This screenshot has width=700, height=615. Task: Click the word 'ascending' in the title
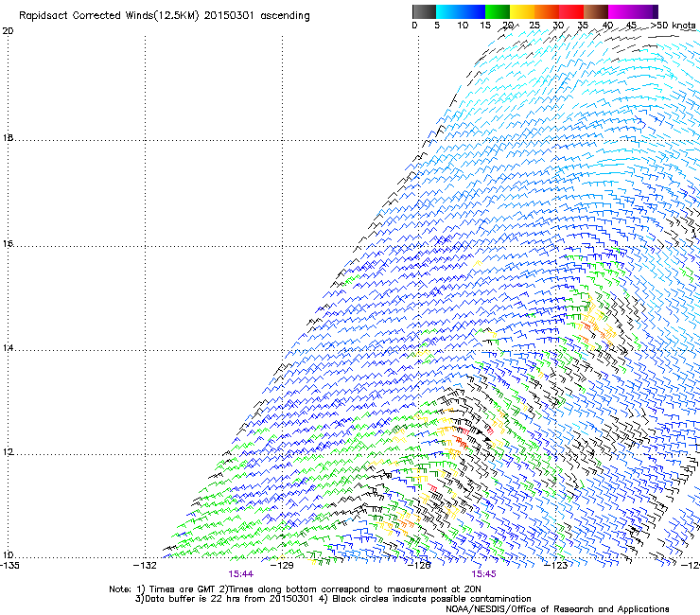[285, 16]
